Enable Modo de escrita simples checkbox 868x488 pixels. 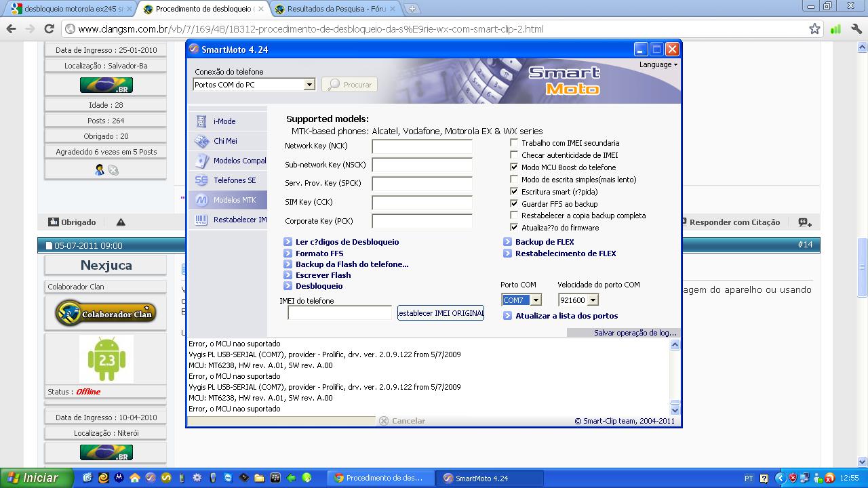point(514,180)
